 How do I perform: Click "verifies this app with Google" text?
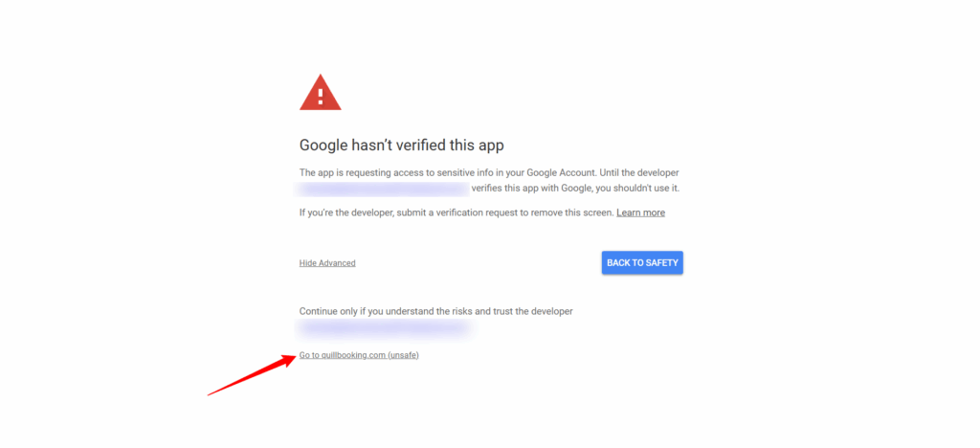click(x=531, y=189)
